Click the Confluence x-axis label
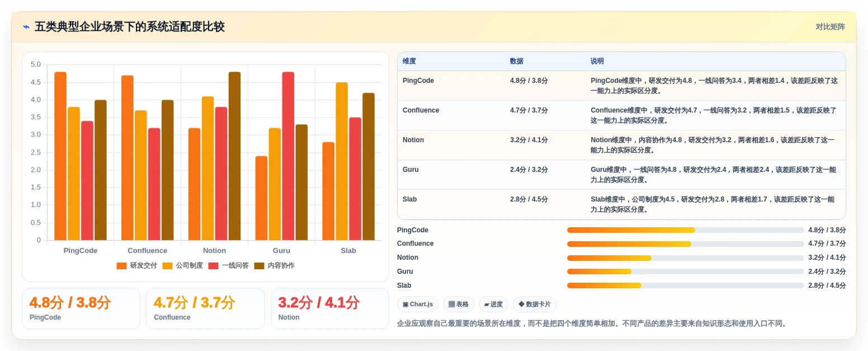 [148, 251]
